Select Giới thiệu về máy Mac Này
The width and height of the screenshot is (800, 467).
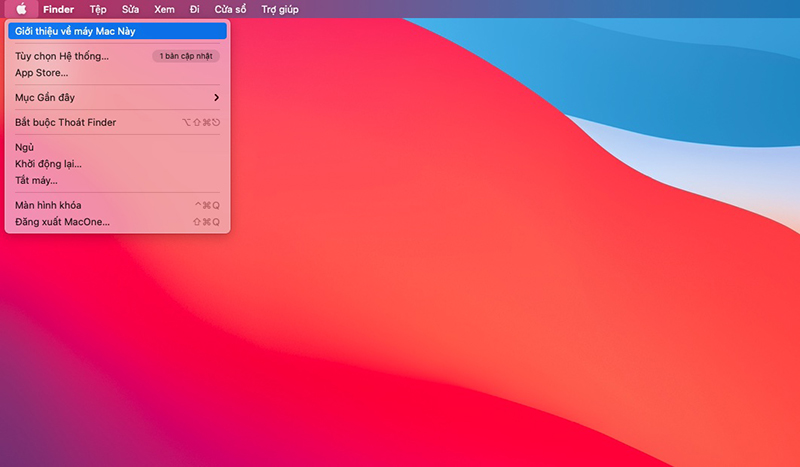(117, 31)
